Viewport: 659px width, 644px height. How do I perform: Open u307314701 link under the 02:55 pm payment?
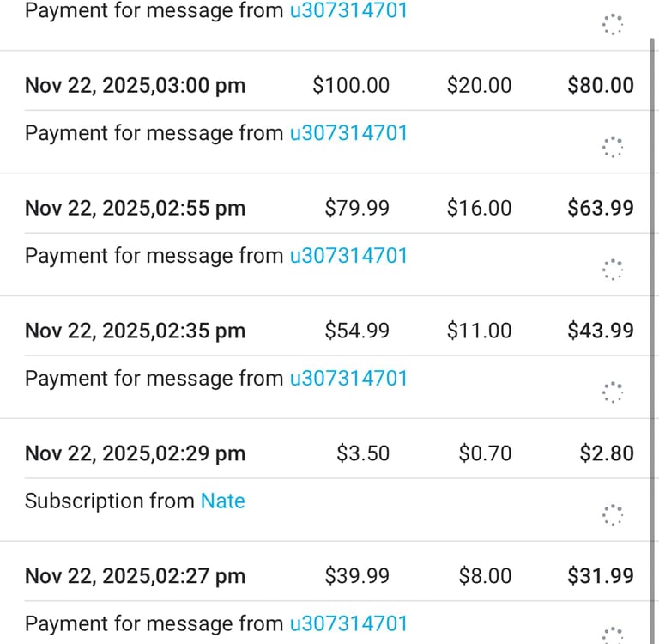pos(348,256)
